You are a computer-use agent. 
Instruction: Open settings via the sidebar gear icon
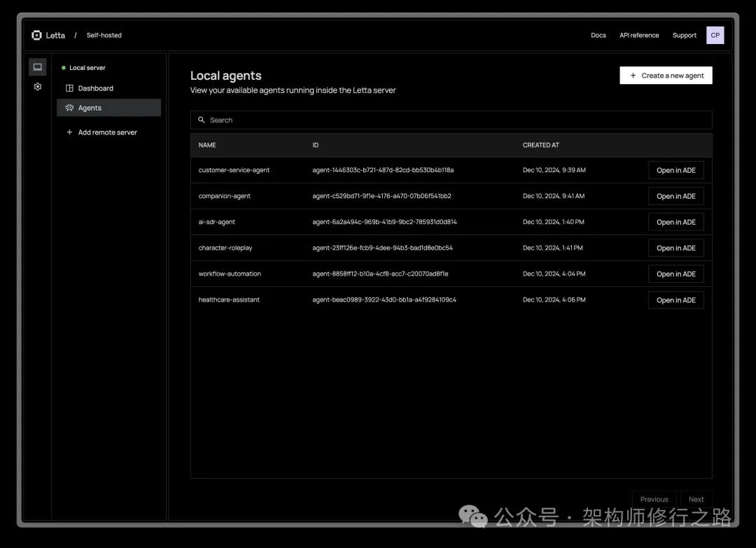coord(38,87)
